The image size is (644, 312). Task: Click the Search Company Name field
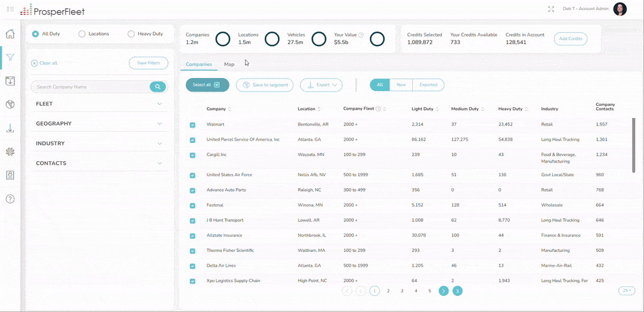coord(91,87)
